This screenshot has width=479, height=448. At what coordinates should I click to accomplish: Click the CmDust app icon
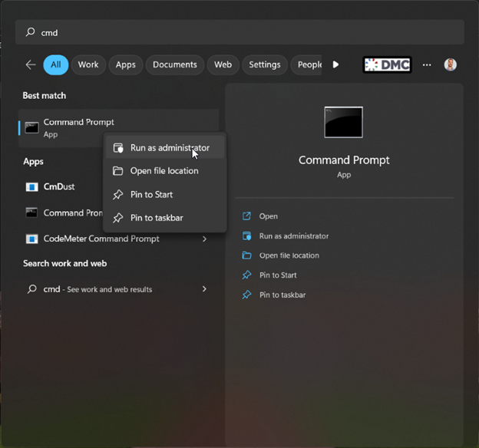(31, 186)
